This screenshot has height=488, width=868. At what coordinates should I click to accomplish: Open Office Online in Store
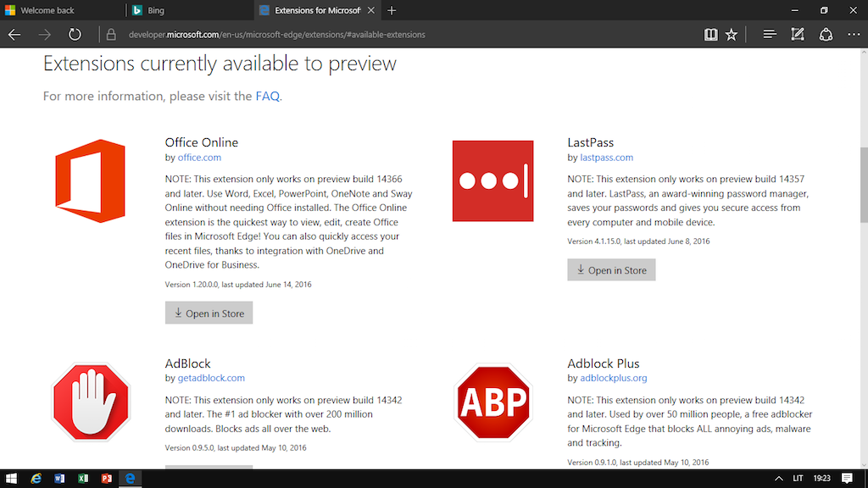point(209,313)
